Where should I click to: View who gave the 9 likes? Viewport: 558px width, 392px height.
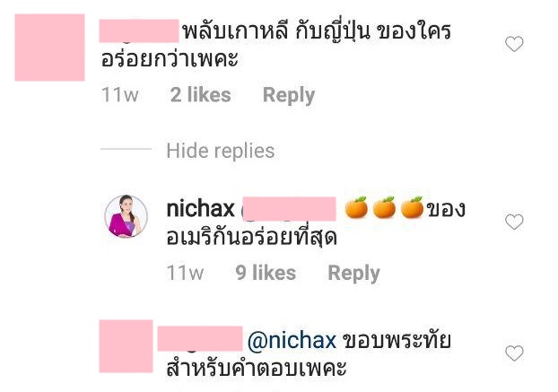click(x=266, y=273)
